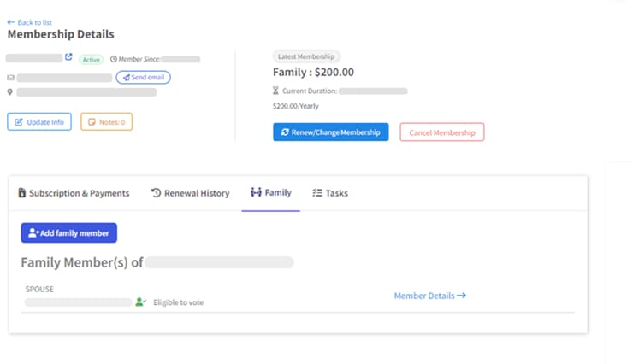Click the Latest Membership badge
Image resolution: width=633 pixels, height=364 pixels.
point(306,56)
